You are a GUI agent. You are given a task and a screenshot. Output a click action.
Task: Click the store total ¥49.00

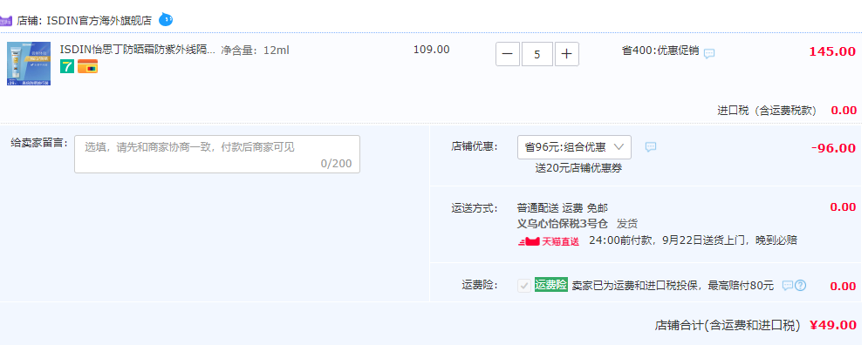tap(833, 325)
